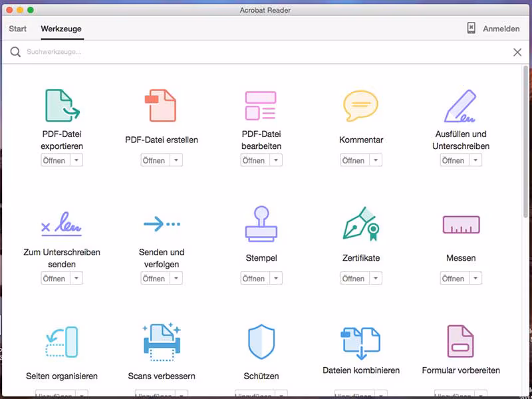
Task: Select the Ausfüllen und Unterschreiben pen icon
Action: click(x=460, y=106)
